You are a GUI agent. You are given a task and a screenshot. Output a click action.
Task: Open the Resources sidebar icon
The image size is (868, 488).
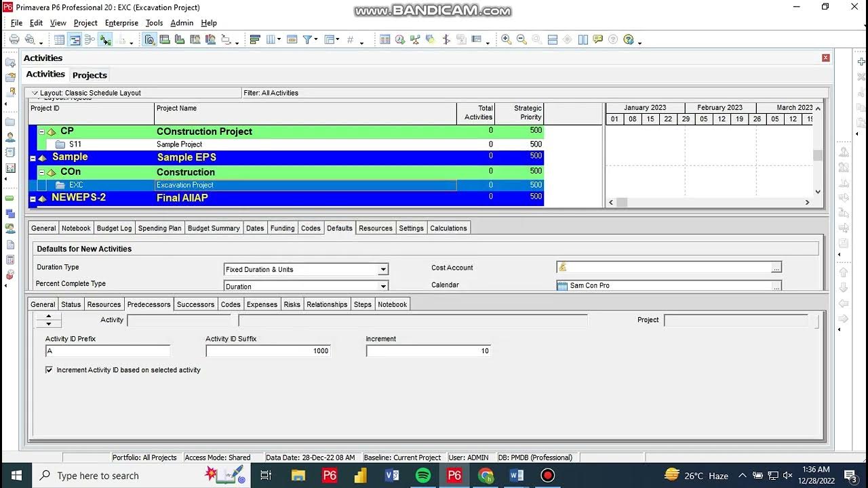pyautogui.click(x=10, y=137)
